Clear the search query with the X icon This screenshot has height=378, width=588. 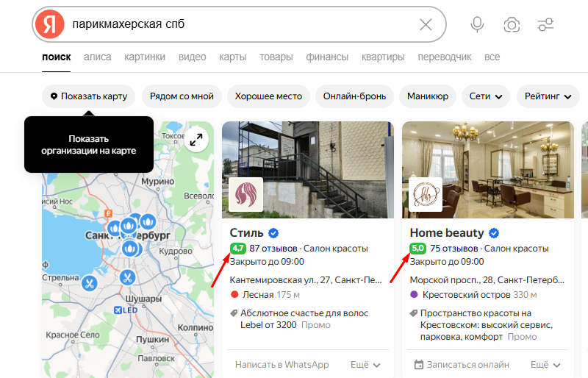426,25
